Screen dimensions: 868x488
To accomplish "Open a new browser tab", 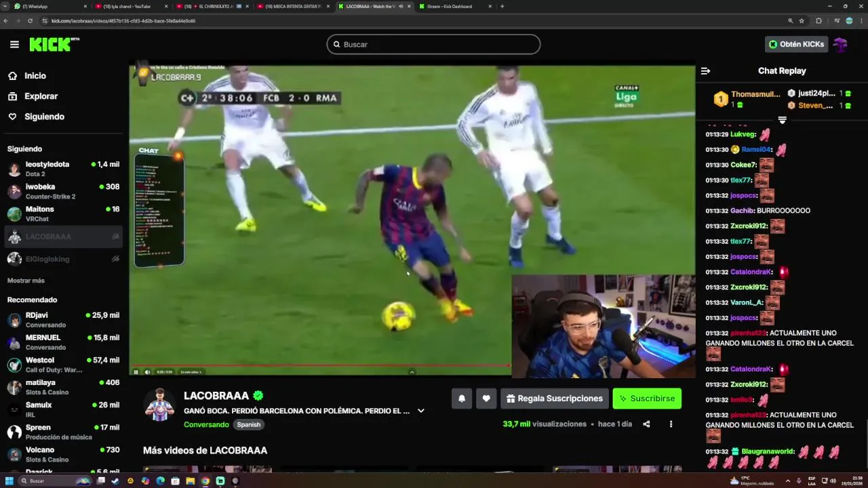I will [x=502, y=6].
